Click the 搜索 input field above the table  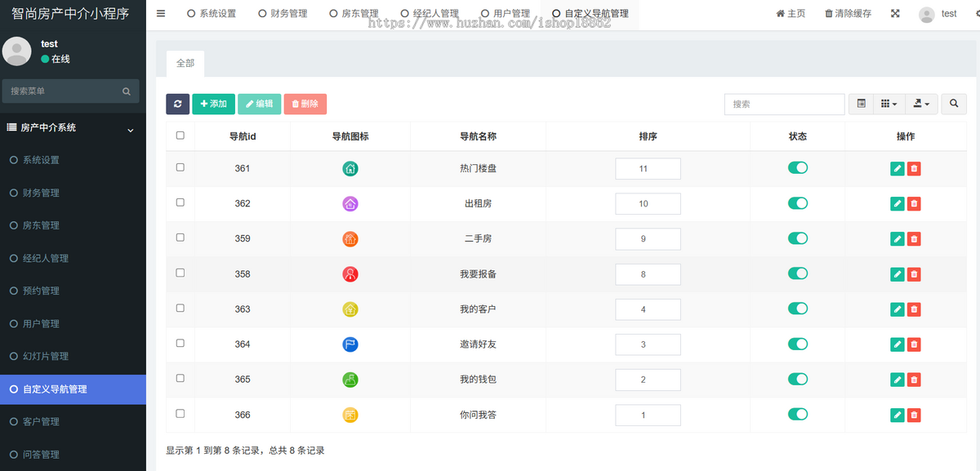784,104
